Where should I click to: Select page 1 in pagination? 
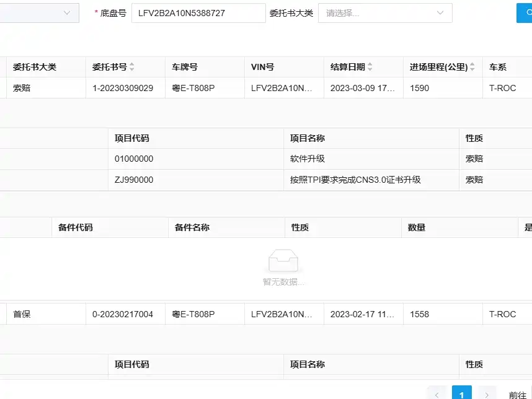coord(462,394)
